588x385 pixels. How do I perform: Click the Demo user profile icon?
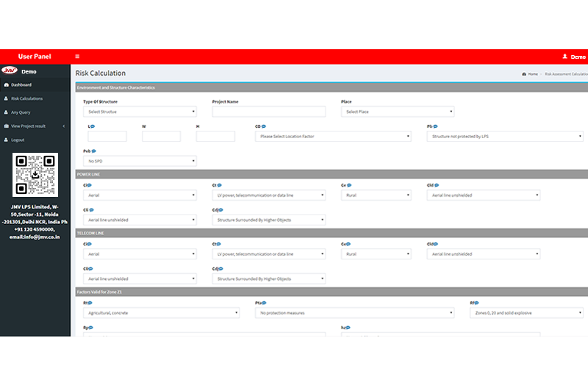click(564, 57)
